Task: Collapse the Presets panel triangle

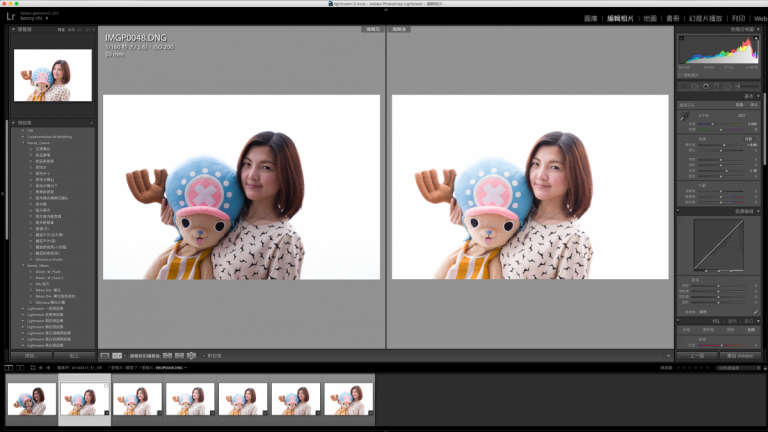Action: tap(13, 123)
